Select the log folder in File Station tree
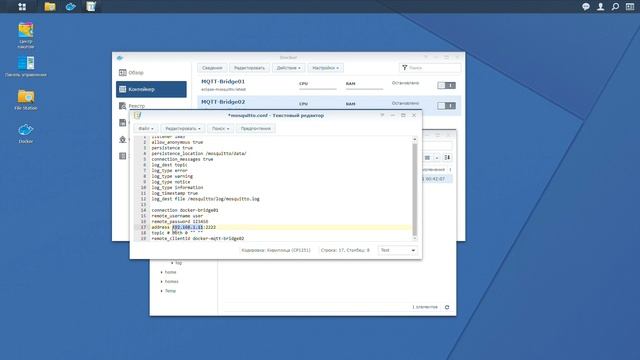This screenshot has width=640, height=360. coord(179,263)
